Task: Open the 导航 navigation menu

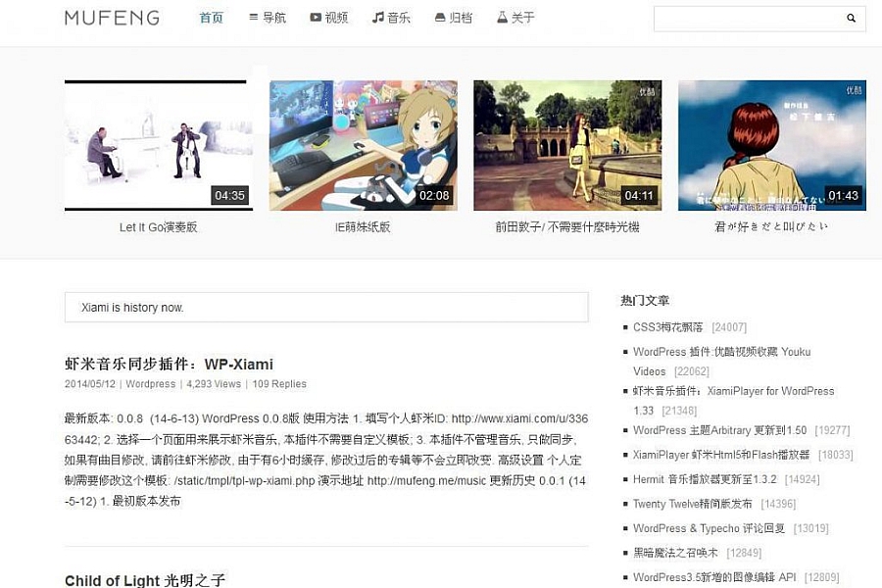Action: [268, 18]
